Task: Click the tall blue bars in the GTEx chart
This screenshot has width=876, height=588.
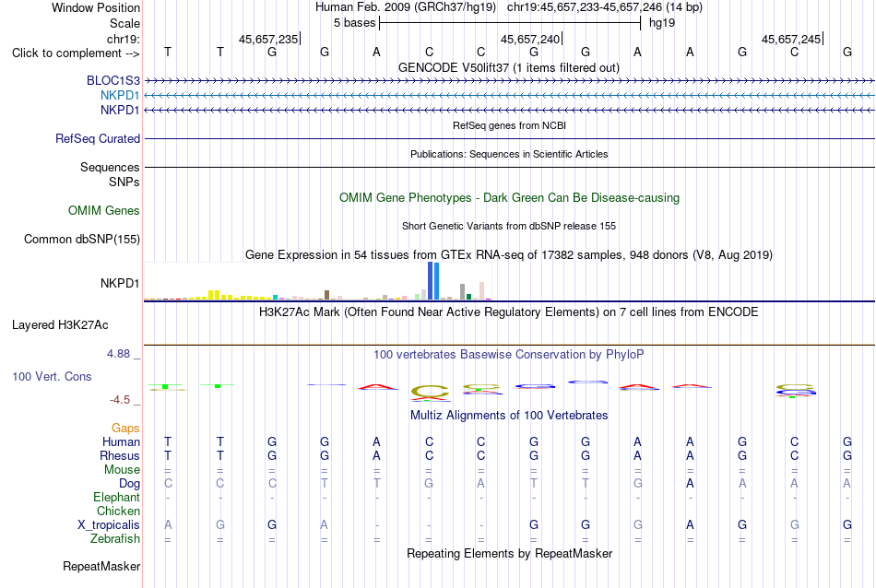Action: 433,281
